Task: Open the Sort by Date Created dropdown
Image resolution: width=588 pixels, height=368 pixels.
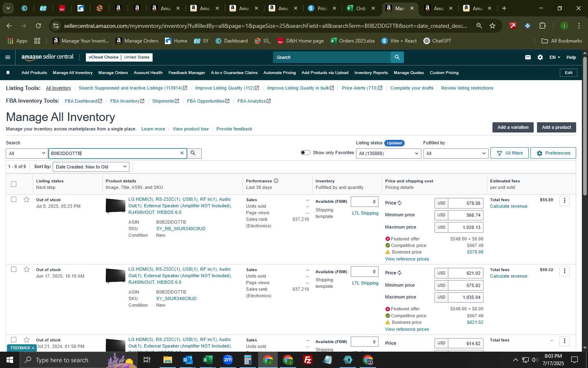Action: [x=91, y=167]
